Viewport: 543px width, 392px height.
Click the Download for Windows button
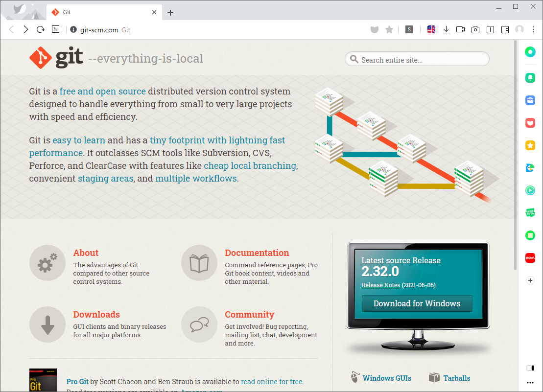coord(417,303)
